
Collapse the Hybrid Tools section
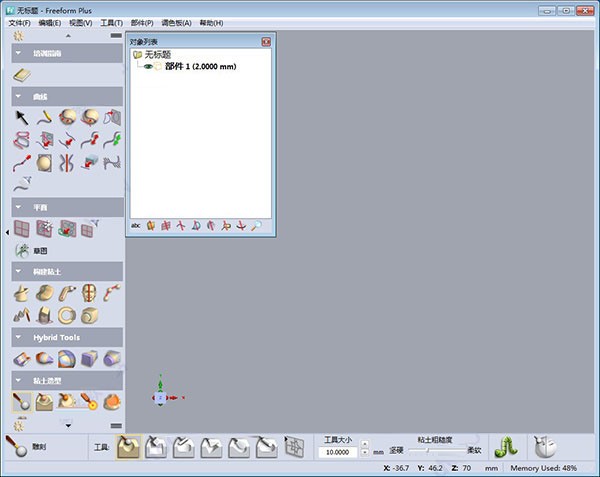point(18,337)
